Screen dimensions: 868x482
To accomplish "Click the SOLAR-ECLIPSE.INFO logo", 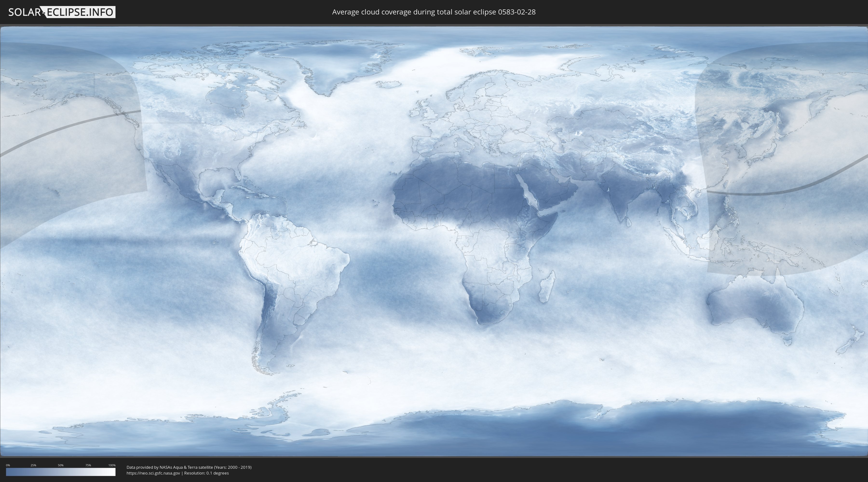I will point(62,12).
